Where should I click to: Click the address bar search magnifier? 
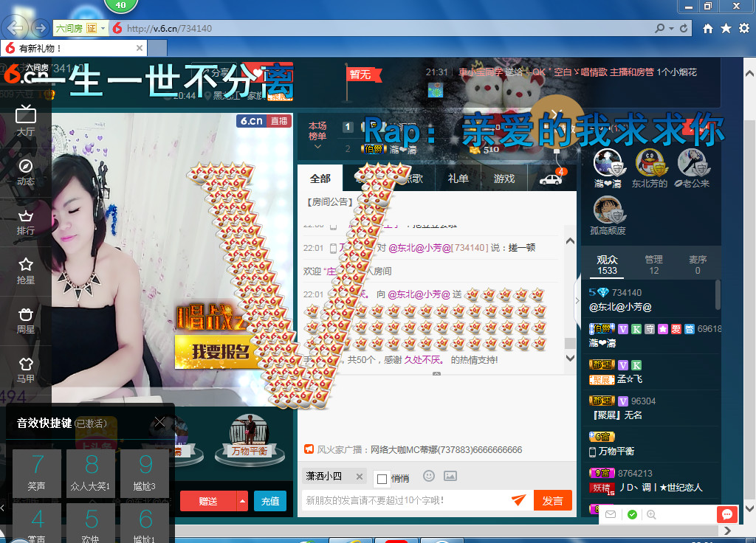(659, 29)
